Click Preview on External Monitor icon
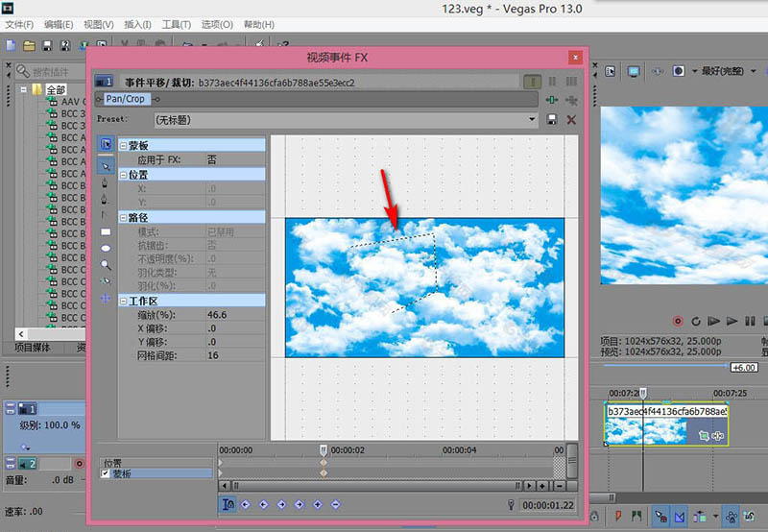The width and height of the screenshot is (768, 532). tap(634, 71)
